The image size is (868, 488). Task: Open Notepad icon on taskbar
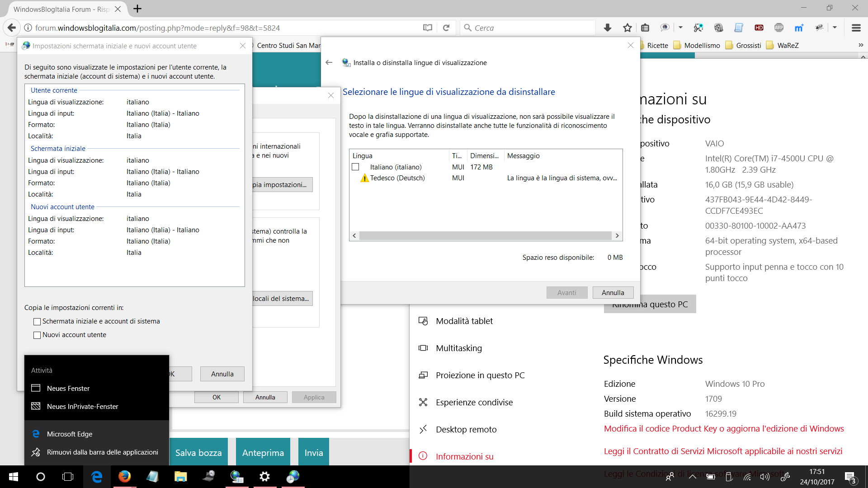coord(152,477)
